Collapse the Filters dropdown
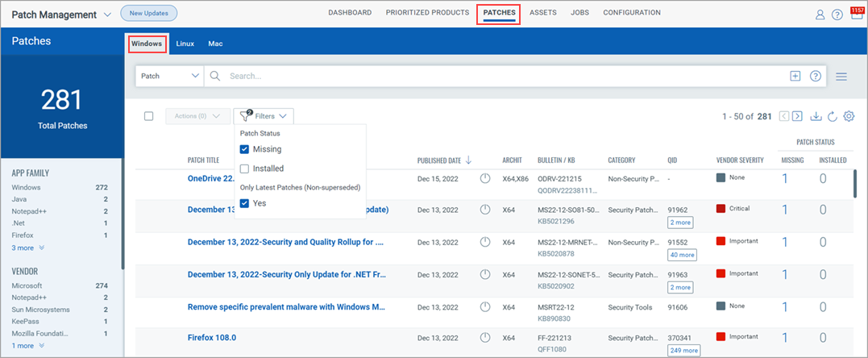Image resolution: width=868 pixels, height=358 pixels. [x=264, y=116]
